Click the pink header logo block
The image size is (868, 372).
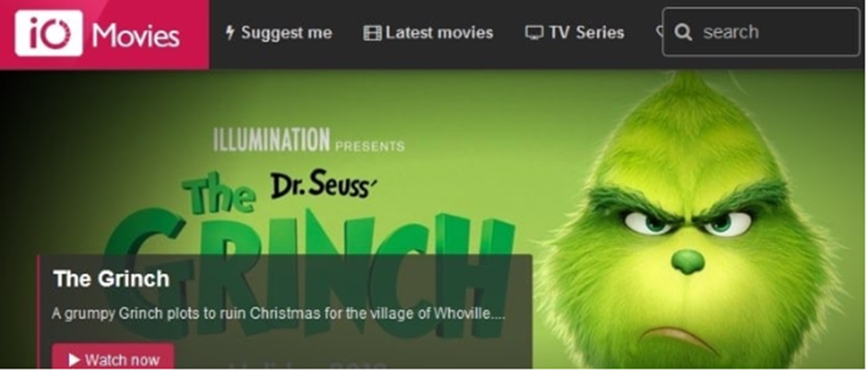(104, 34)
